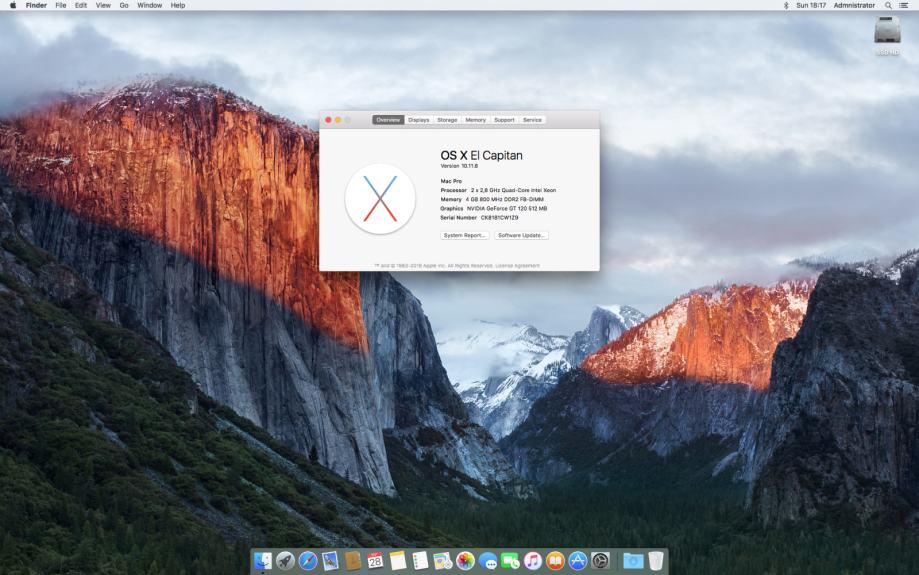Viewport: 919px width, 575px height.
Task: Open Notification Center from menu bar
Action: click(904, 5)
